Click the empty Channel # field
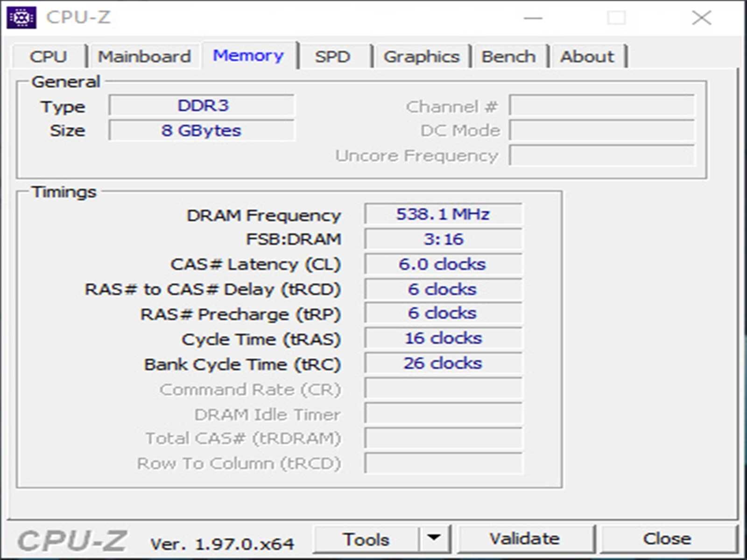The width and height of the screenshot is (747, 560). click(602, 105)
